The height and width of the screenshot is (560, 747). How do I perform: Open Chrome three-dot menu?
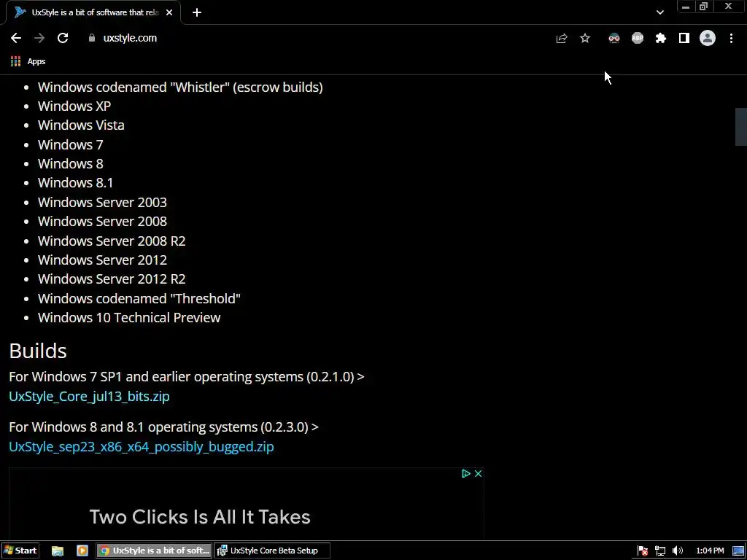tap(731, 38)
